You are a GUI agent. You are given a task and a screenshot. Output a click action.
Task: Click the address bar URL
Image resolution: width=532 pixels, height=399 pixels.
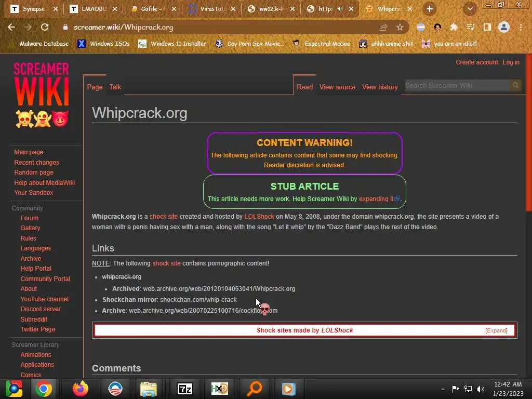(123, 27)
